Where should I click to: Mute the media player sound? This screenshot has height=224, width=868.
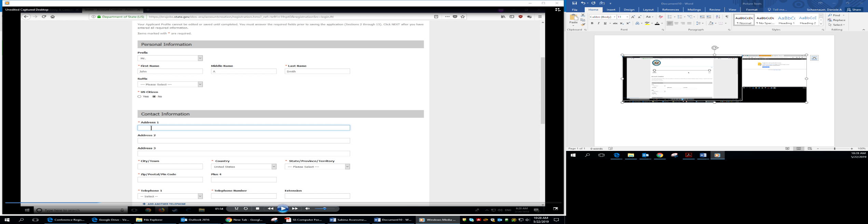308,209
